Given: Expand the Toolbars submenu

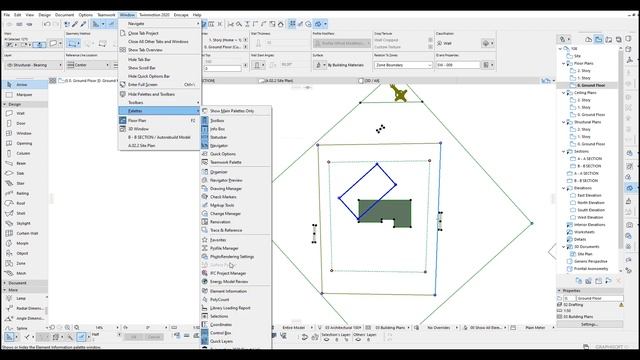Looking at the screenshot, I should 159,102.
